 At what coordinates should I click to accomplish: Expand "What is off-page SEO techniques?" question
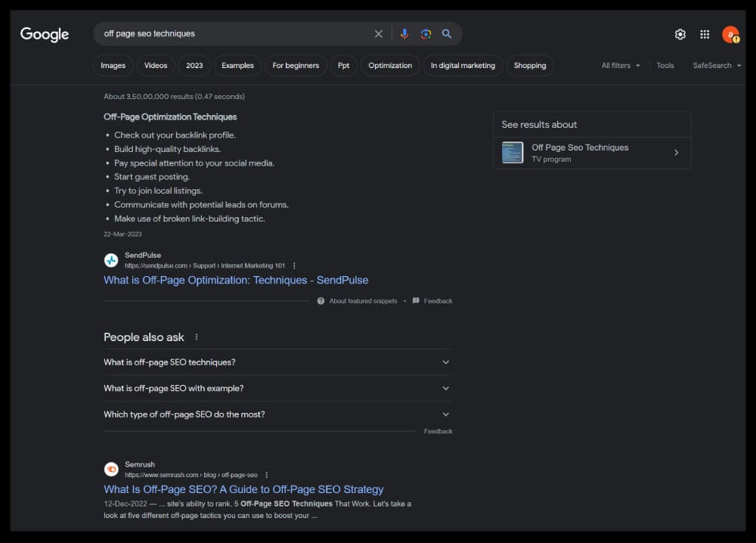pos(445,362)
